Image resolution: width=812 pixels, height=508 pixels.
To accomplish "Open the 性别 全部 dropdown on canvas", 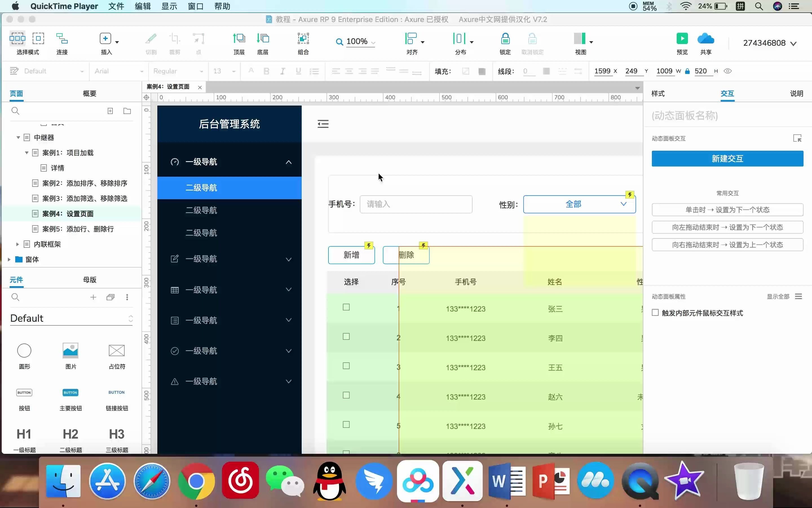I will click(x=579, y=204).
